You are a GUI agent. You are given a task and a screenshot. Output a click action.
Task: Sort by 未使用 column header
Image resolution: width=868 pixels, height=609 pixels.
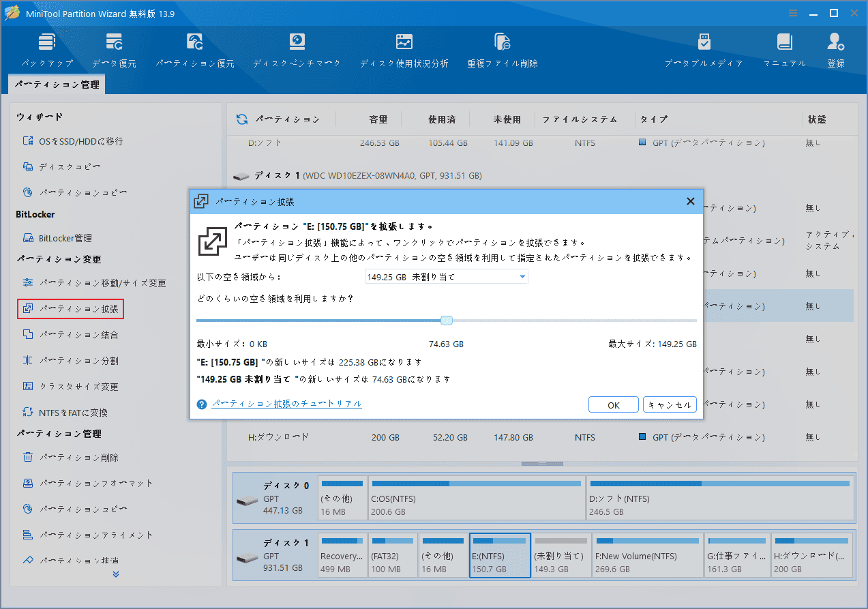[x=507, y=119]
